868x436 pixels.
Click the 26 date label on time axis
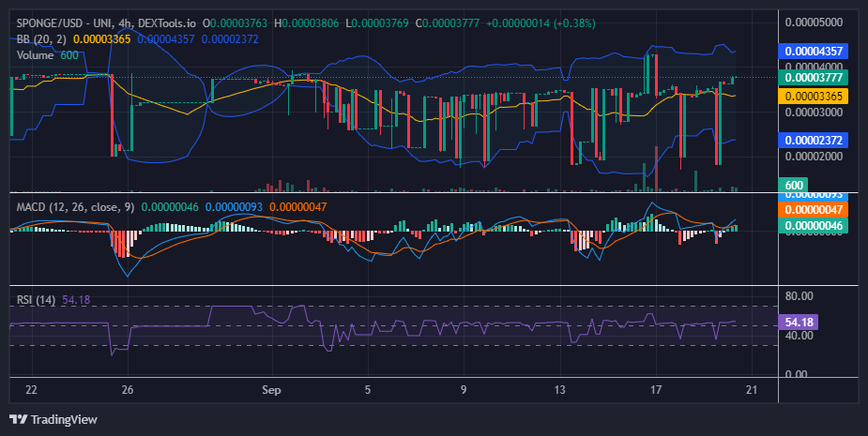pyautogui.click(x=128, y=390)
